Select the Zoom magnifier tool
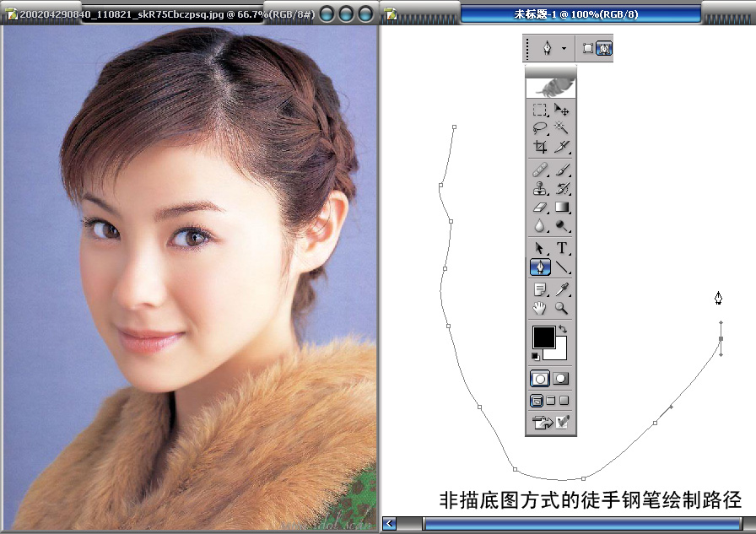Screen dimensions: 756x534 pos(561,308)
